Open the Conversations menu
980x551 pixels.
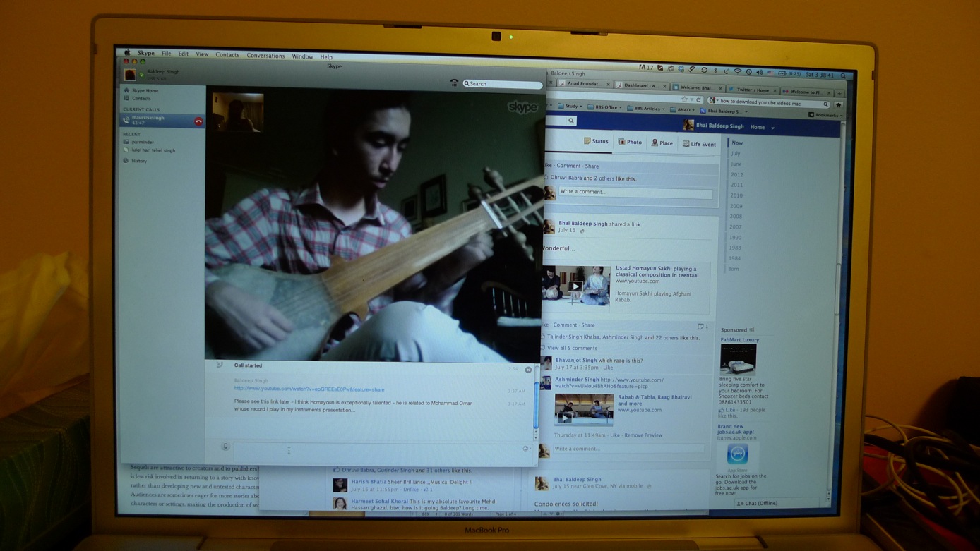[x=265, y=56]
